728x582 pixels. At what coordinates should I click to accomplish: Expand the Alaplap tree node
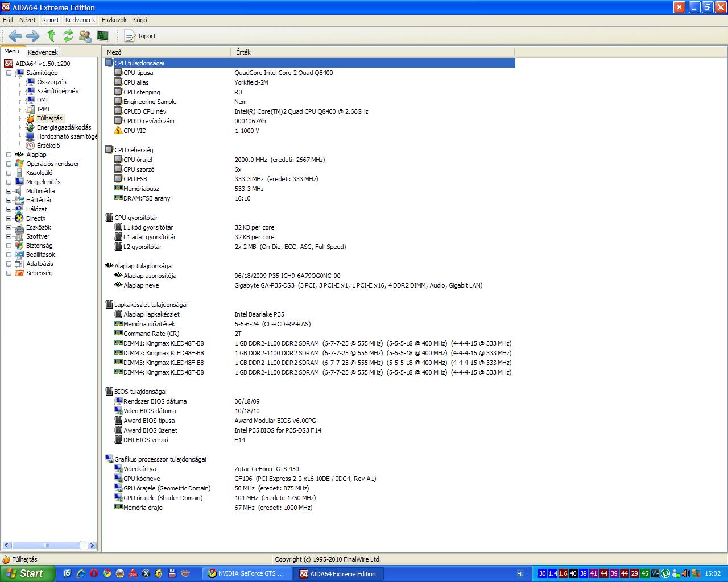9,155
